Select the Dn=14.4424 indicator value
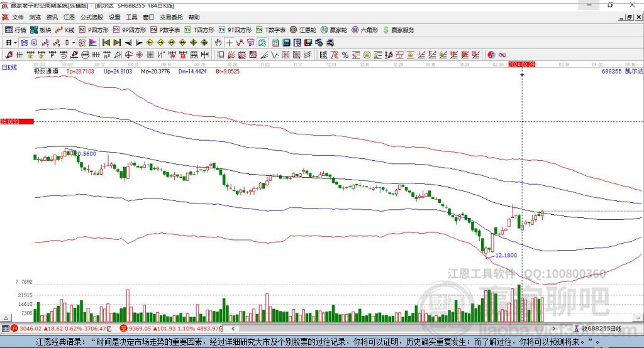 click(192, 71)
